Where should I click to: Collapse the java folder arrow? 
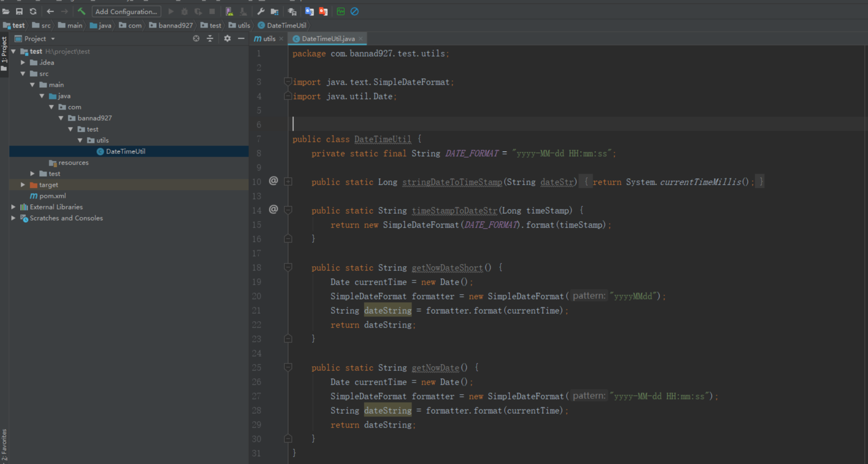pos(42,96)
